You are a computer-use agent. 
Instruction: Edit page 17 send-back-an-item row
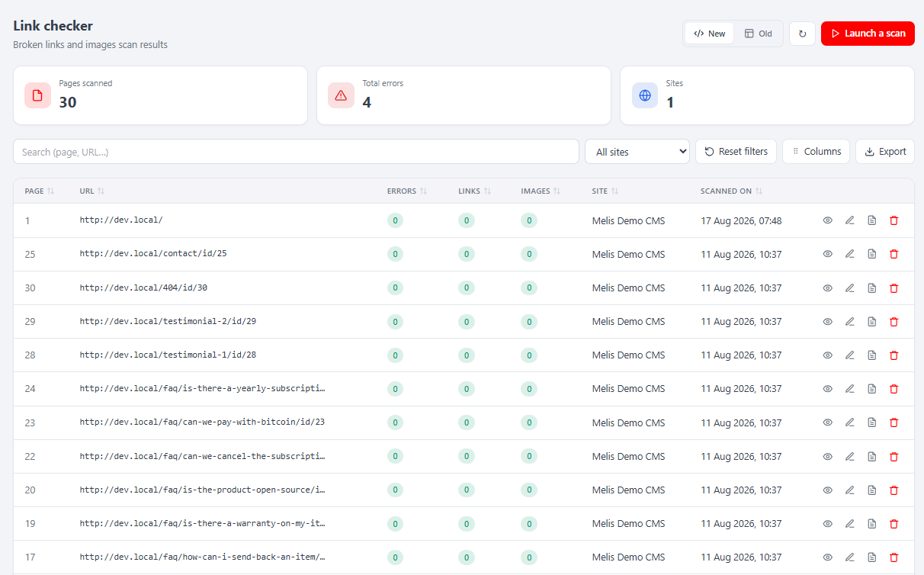pos(849,557)
